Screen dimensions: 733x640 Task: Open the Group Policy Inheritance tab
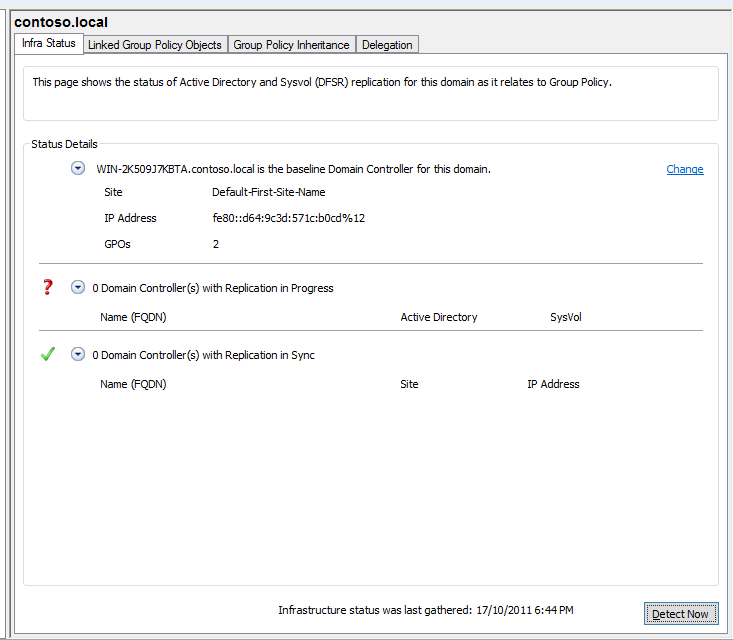291,45
